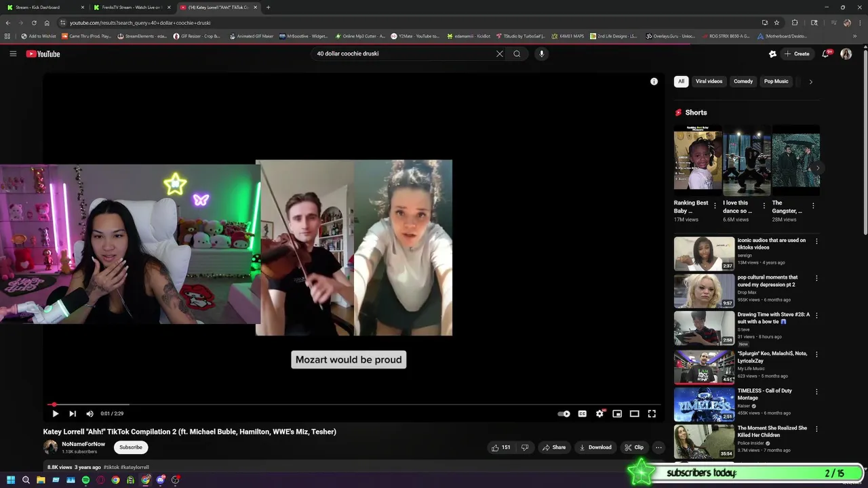The image size is (868, 488).
Task: Start voice search with microphone
Action: (541, 54)
